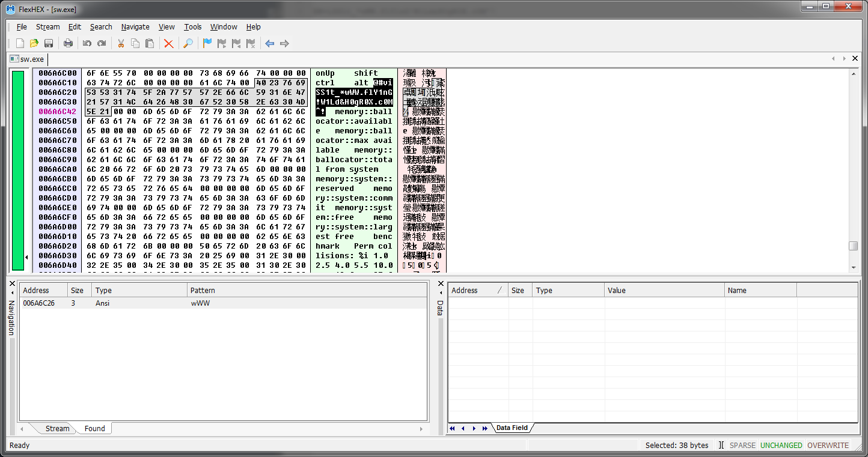Viewport: 868px width, 457px height.
Task: Close the Data pane
Action: coord(441,283)
